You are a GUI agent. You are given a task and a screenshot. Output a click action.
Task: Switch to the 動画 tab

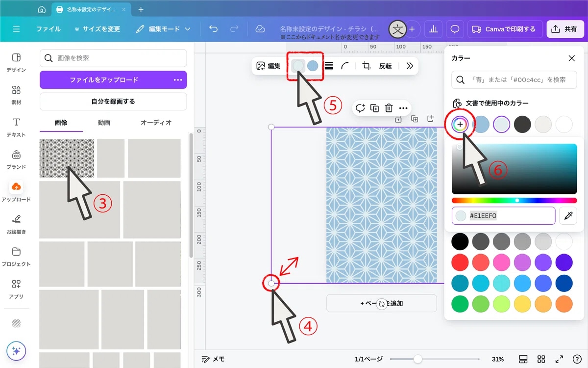tap(104, 123)
